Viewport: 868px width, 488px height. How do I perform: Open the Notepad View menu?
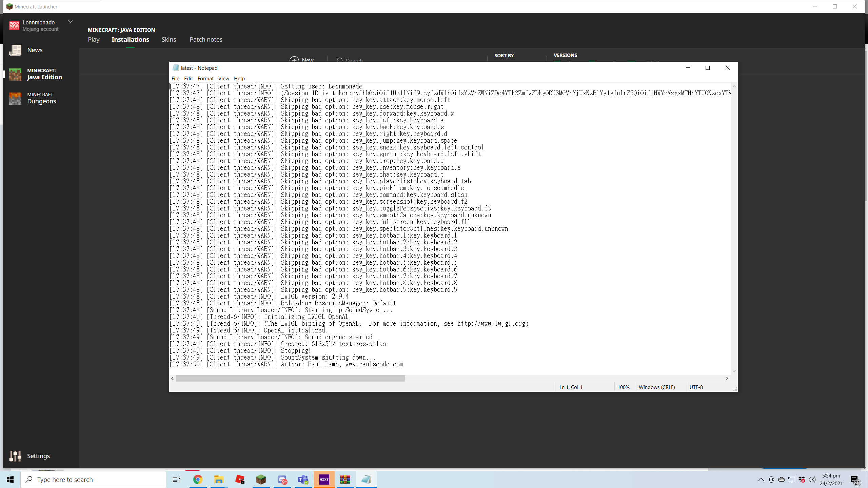point(223,78)
